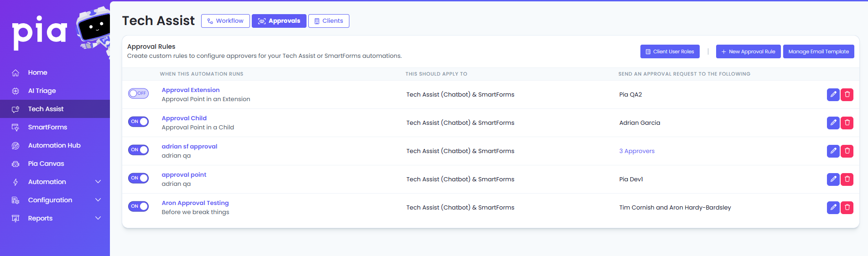Click Manage Email Template button
Screen dimensions: 868x256
point(818,51)
